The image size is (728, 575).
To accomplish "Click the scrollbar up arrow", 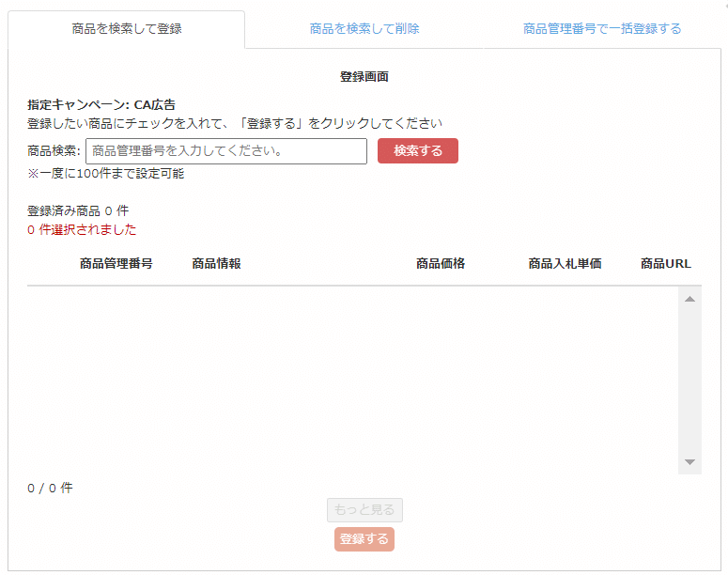I will [689, 299].
